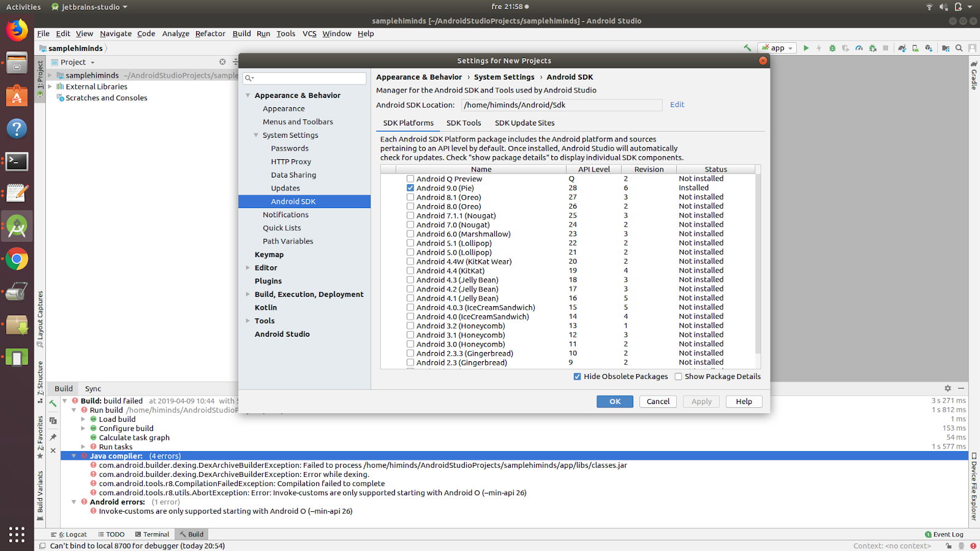Open the SDK Manager toolbar icon

(x=929, y=48)
